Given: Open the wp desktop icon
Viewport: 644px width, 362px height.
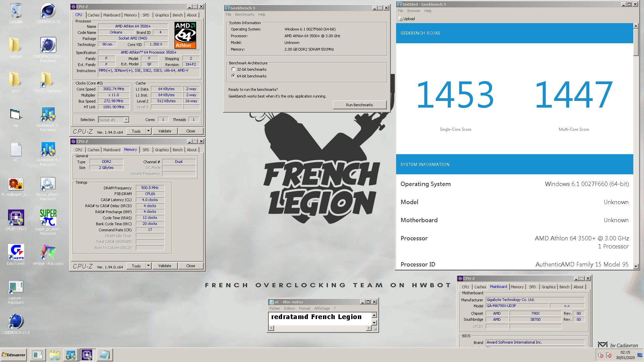Looking at the screenshot, I should (x=15, y=114).
